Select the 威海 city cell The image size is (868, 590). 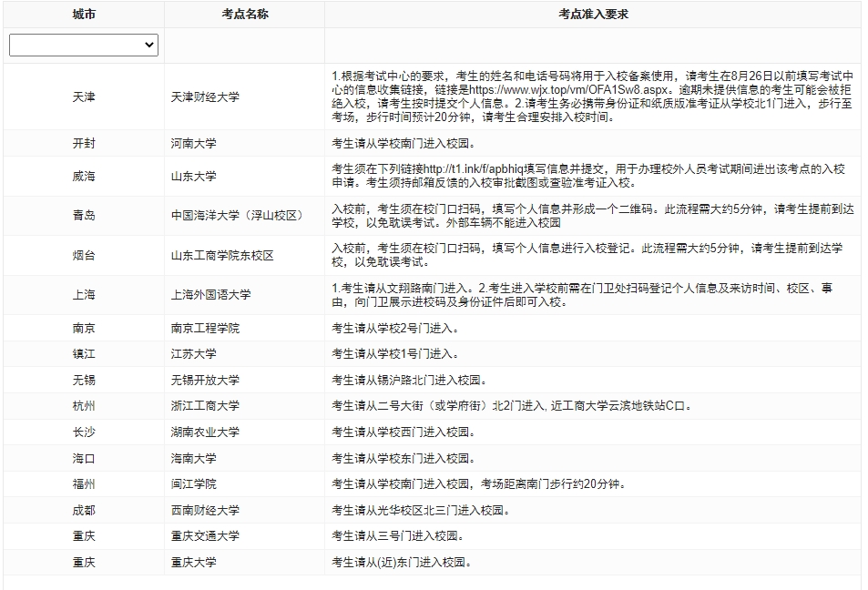point(84,177)
